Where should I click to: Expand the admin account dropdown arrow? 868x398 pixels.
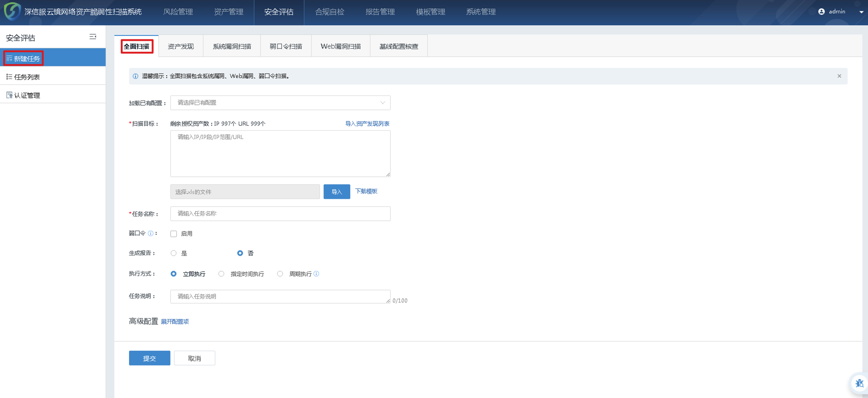861,12
